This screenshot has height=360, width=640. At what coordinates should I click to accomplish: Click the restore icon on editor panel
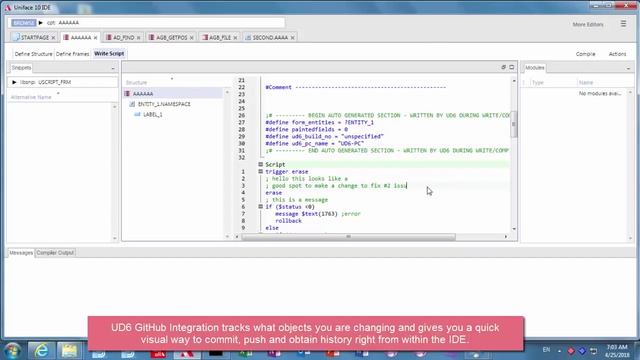tap(503, 67)
